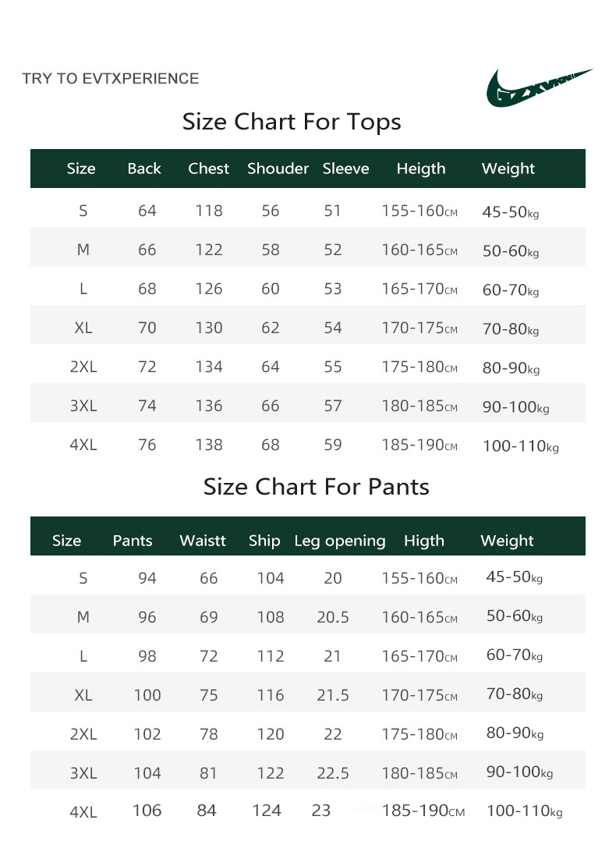Click chest value 118 for size S
This screenshot has width=616, height=866.
click(x=209, y=211)
